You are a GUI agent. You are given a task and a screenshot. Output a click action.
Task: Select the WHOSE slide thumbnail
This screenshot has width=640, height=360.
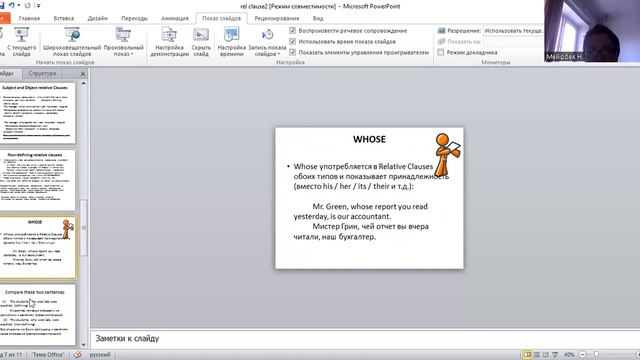pos(37,247)
